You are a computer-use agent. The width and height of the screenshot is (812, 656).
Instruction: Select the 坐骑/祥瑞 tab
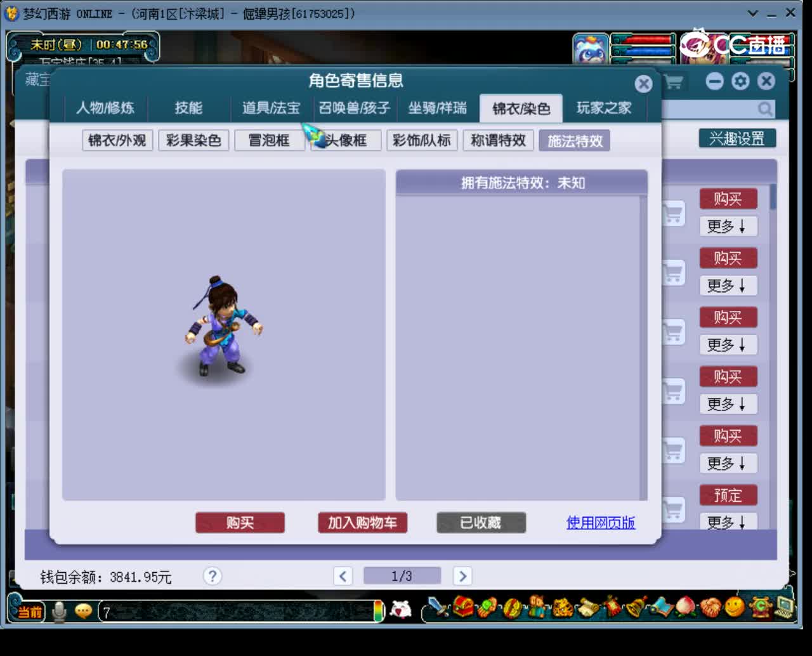point(437,108)
